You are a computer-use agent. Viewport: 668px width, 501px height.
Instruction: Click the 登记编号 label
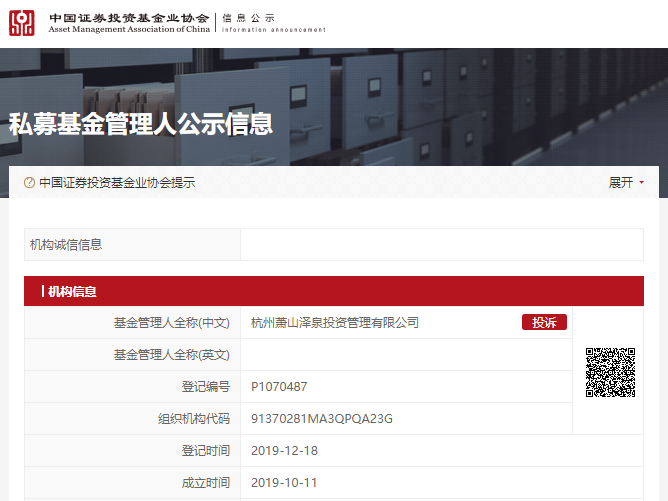tap(206, 386)
